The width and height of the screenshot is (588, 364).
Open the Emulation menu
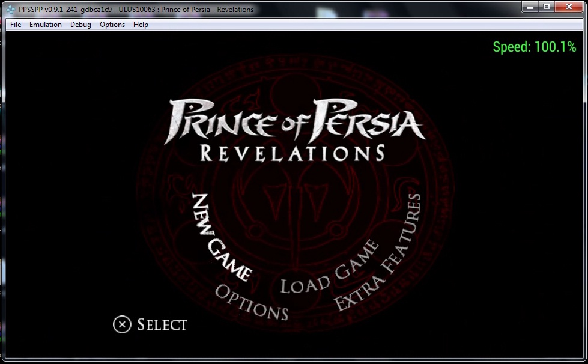46,25
